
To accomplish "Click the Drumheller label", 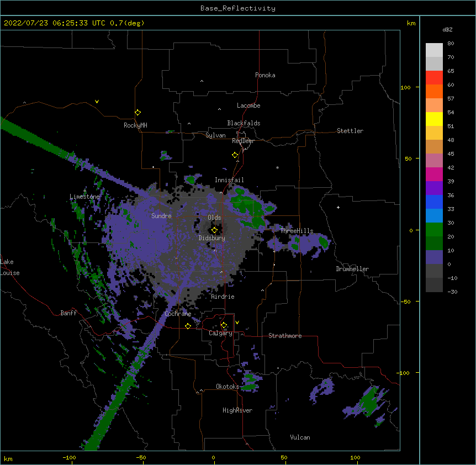I will tap(352, 269).
